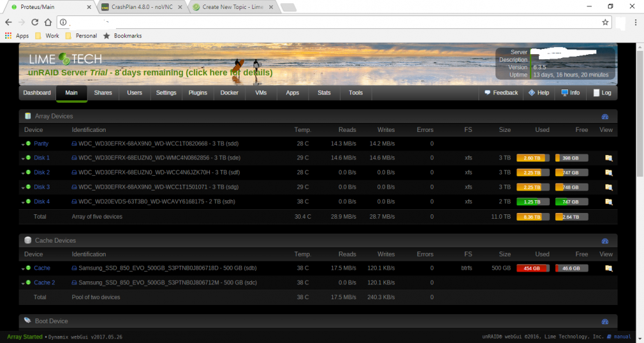Open the Personal bookmarks folder
Screen dimensions: 644x343
[81, 35]
